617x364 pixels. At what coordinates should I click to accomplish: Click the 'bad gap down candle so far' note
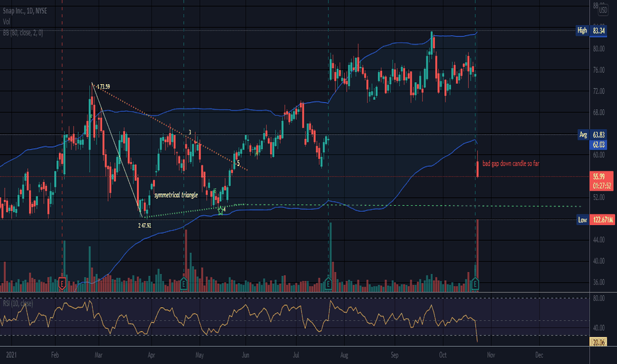(x=511, y=163)
